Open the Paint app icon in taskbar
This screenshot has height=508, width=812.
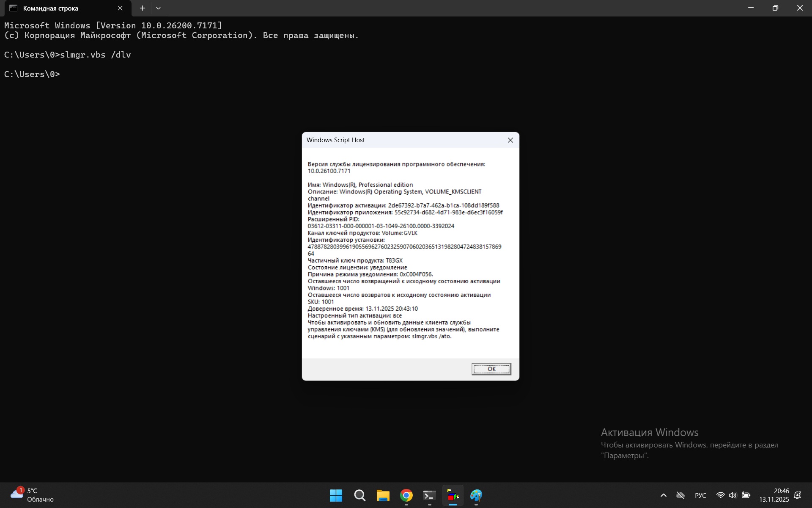476,495
